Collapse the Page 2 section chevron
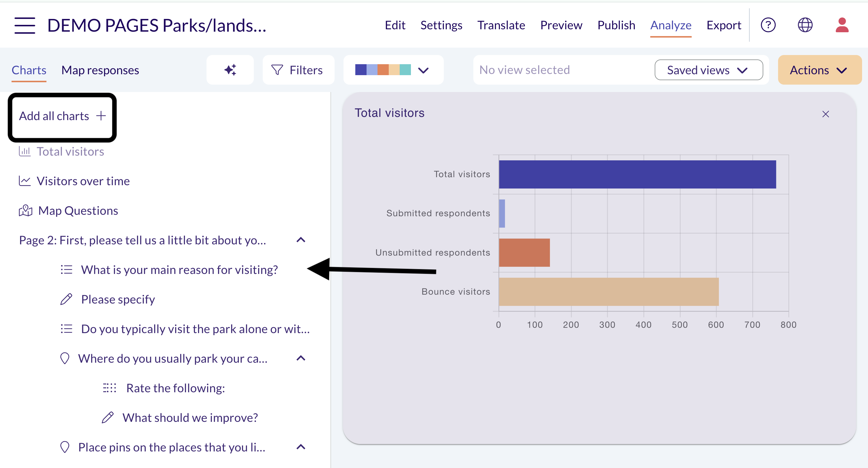Screen dimensions: 868x468 301,240
